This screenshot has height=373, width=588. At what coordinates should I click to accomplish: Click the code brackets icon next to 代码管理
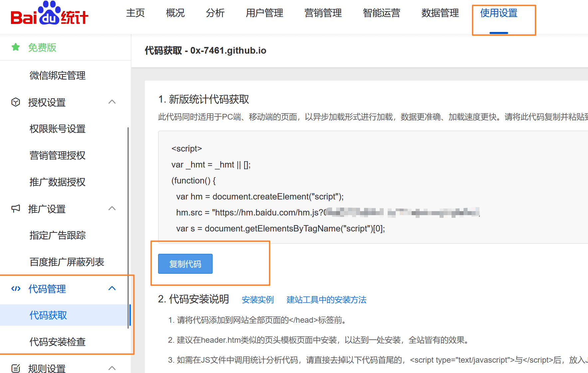pos(16,288)
